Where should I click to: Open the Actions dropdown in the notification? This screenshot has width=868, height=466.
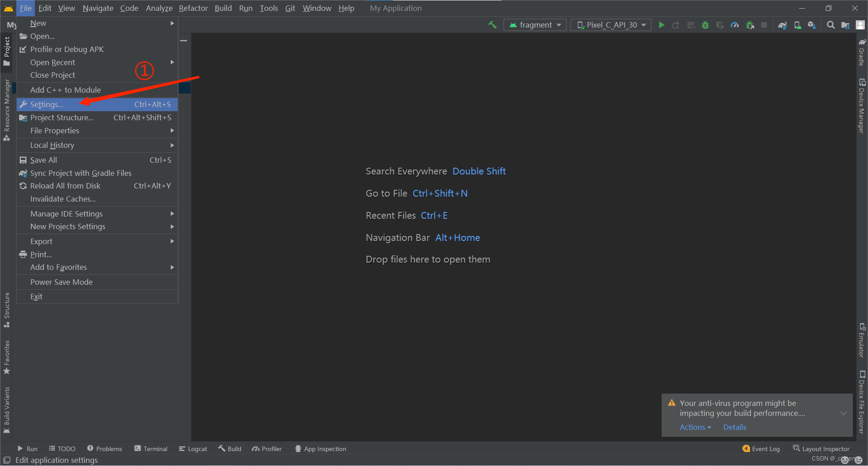click(695, 427)
